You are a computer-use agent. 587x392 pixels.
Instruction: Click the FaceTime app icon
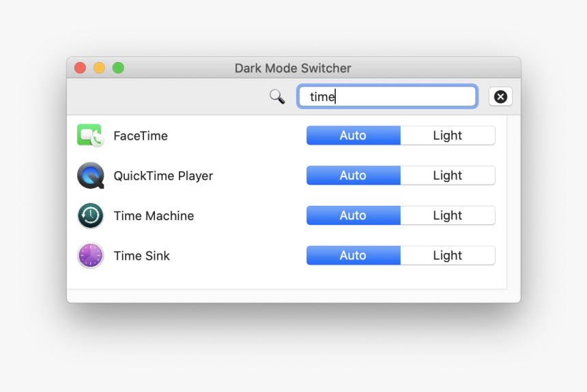(90, 136)
